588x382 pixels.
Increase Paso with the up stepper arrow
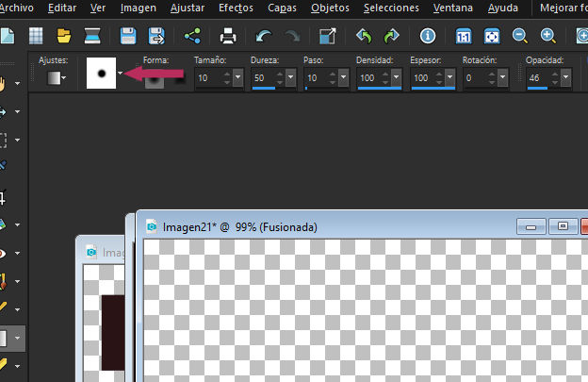[333, 74]
